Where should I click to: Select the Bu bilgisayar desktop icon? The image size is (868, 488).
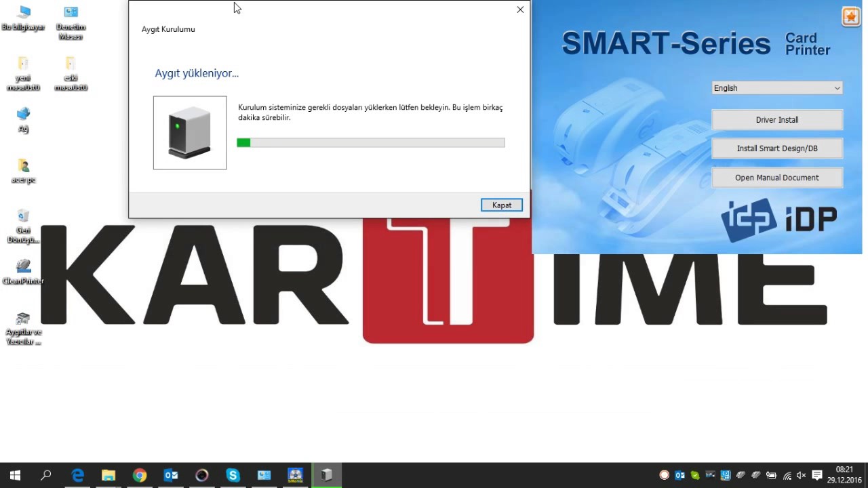click(x=23, y=18)
